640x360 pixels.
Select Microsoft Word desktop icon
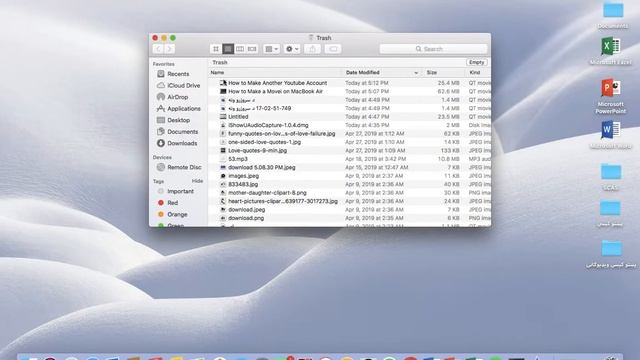(x=611, y=135)
